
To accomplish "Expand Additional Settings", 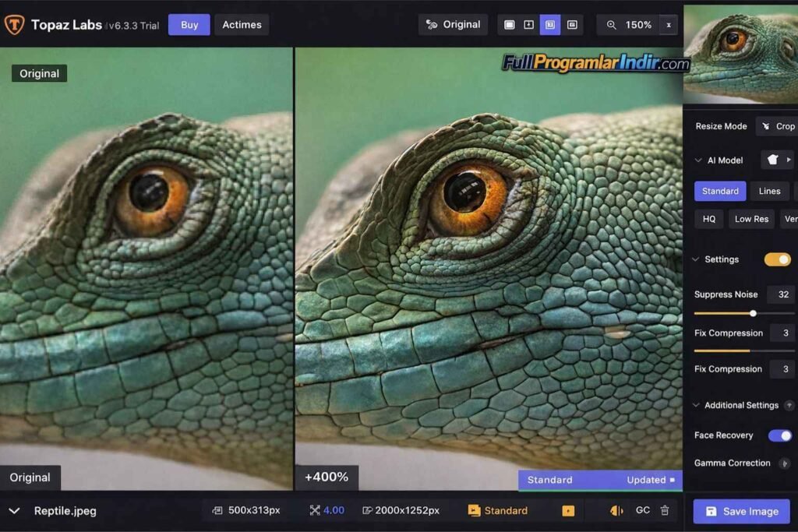I will tap(696, 405).
